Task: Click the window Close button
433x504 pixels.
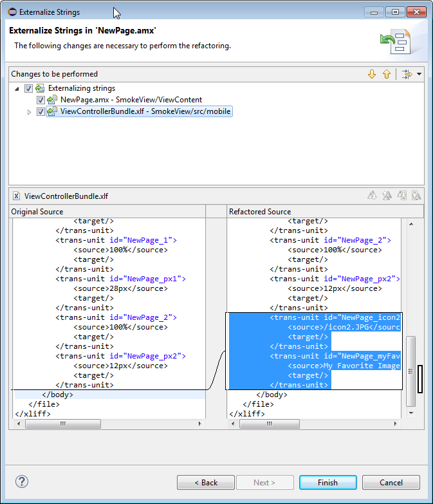Action: [x=416, y=12]
